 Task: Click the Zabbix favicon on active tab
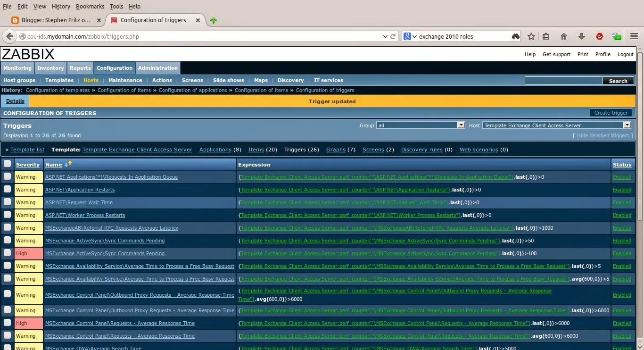tap(114, 20)
